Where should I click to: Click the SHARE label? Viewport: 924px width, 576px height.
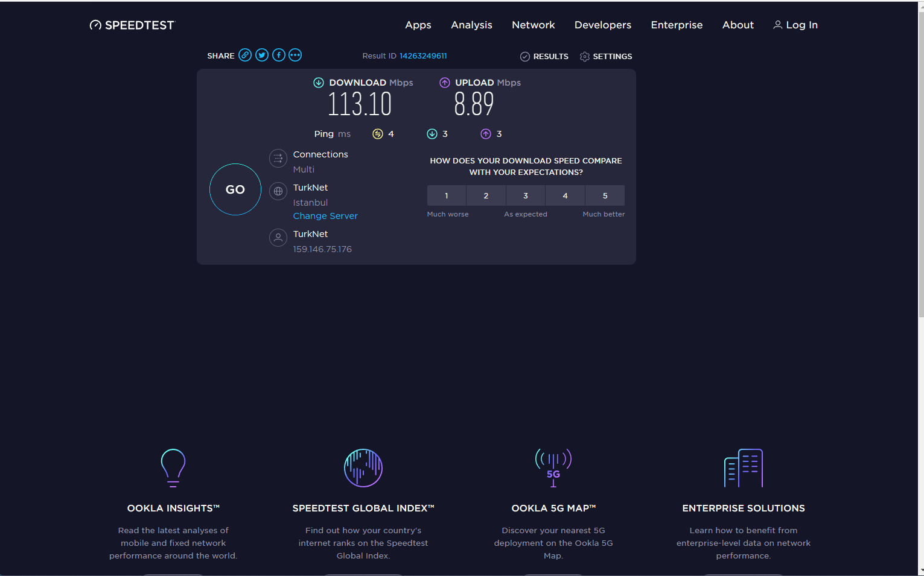(x=221, y=55)
